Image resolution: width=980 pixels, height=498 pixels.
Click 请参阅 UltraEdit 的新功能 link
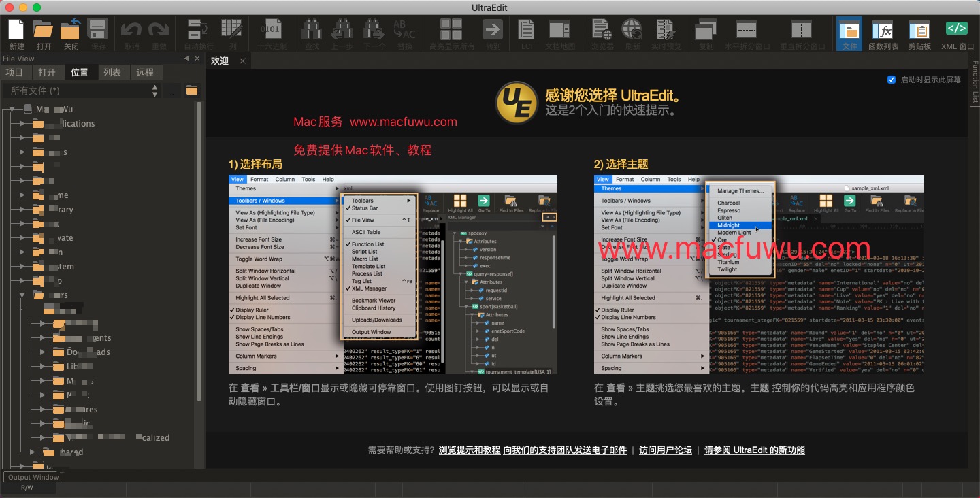tap(754, 450)
